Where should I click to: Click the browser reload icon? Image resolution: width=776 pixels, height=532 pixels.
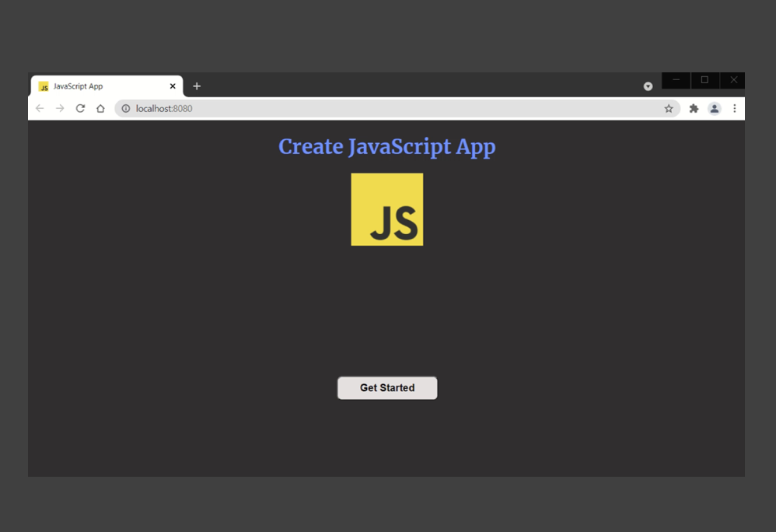click(x=80, y=108)
